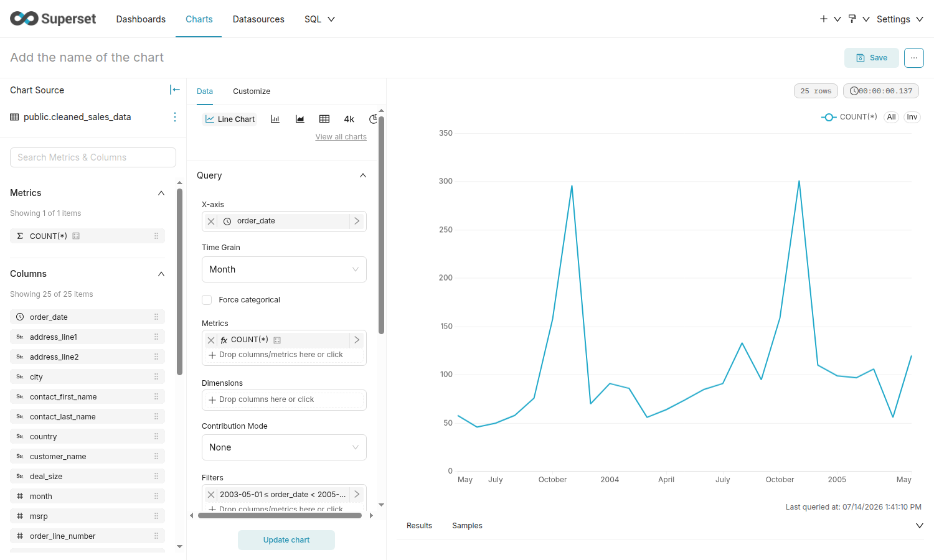Viewport: 934px width, 560px height.
Task: Open dataset options three-dot menu
Action: point(174,117)
